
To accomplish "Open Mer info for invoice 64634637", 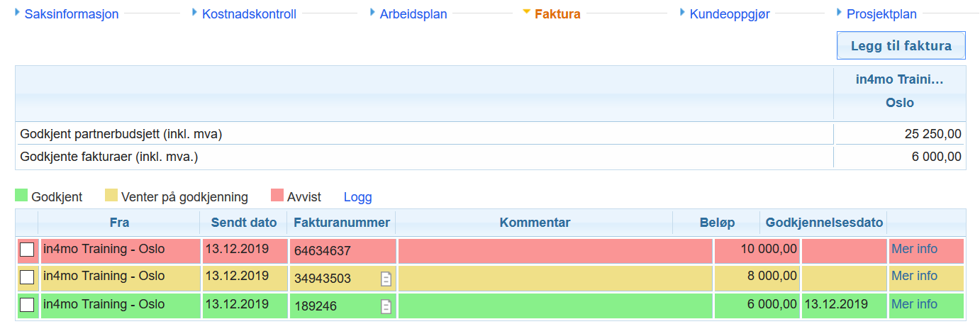I will [914, 249].
